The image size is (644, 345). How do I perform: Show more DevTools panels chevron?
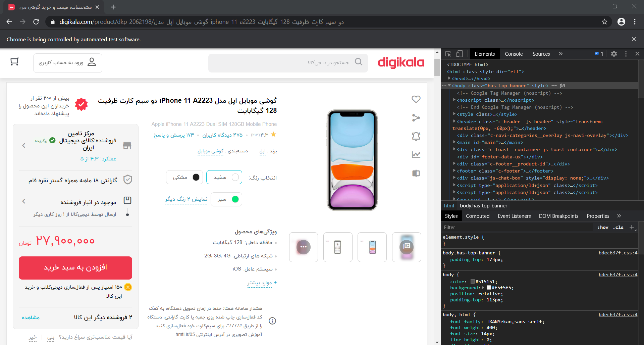pyautogui.click(x=560, y=54)
